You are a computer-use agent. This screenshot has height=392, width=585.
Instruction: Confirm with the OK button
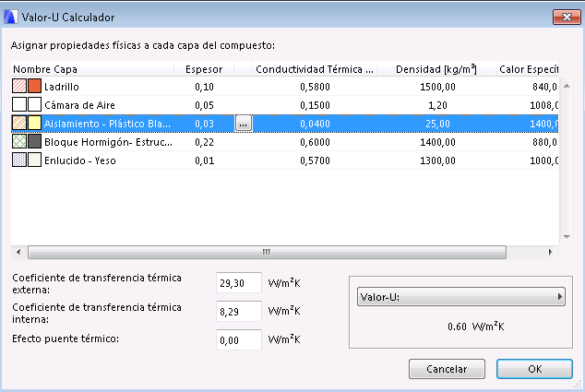(x=534, y=369)
